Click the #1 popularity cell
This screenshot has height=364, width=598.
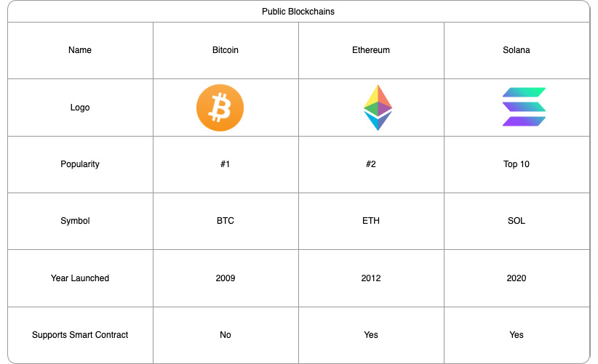tap(226, 164)
